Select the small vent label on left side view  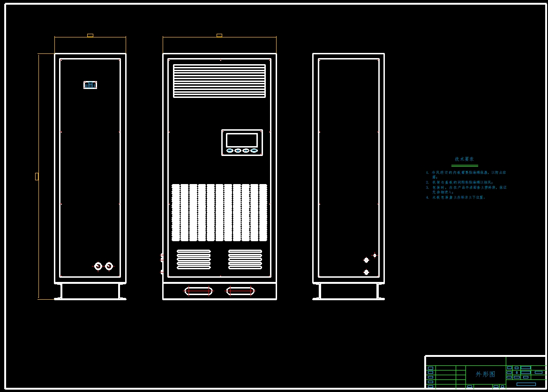coord(90,85)
